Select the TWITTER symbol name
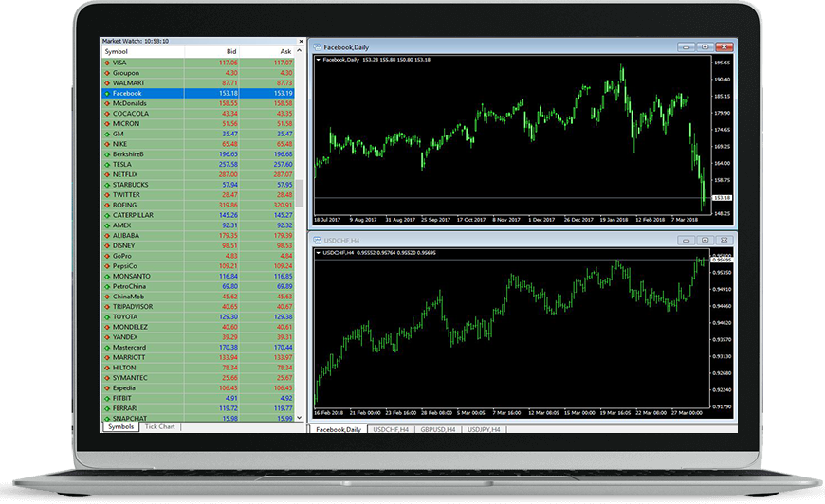The height and width of the screenshot is (504, 825). tap(126, 195)
